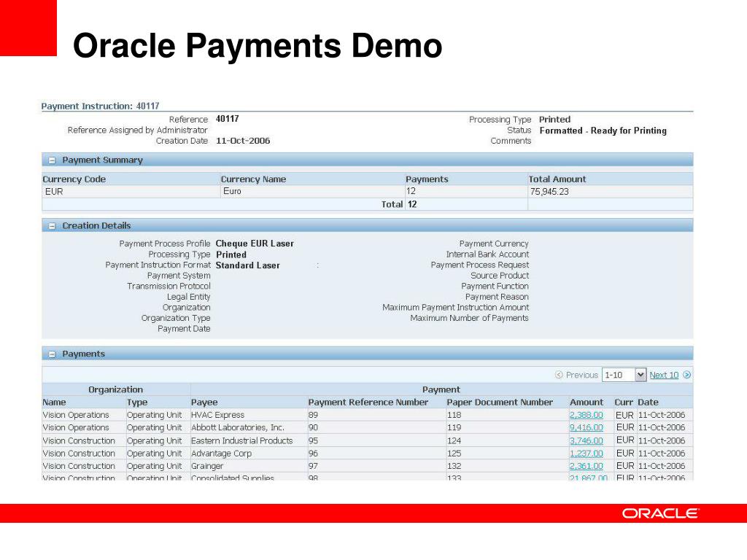Open the 9,416.00 amount link
Screen dimensions: 747x560
[x=586, y=427]
